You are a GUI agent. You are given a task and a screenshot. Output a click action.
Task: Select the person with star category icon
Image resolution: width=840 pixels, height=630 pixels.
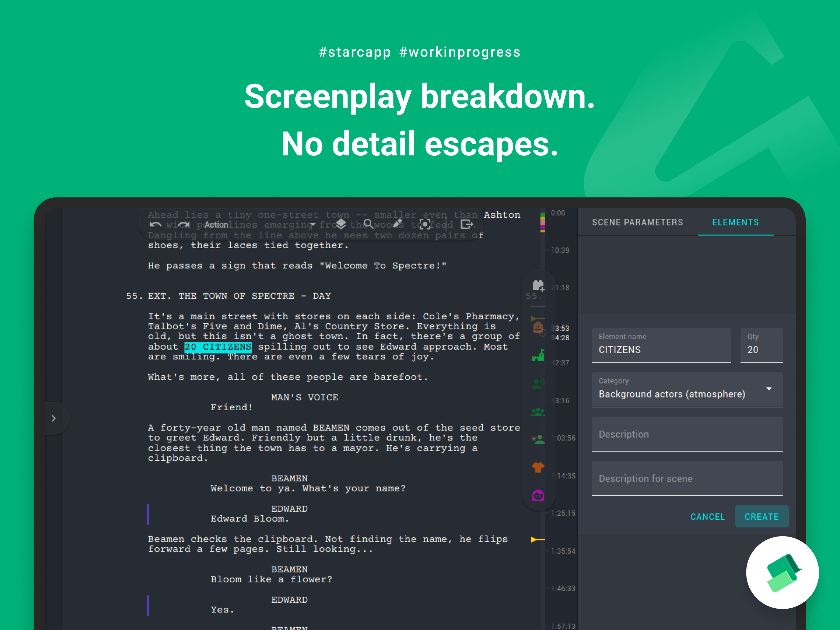click(538, 439)
